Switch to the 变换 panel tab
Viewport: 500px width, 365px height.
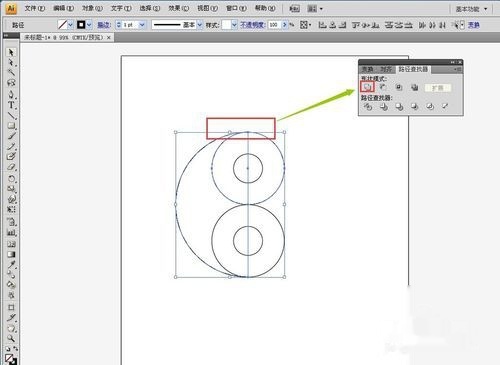pos(368,69)
